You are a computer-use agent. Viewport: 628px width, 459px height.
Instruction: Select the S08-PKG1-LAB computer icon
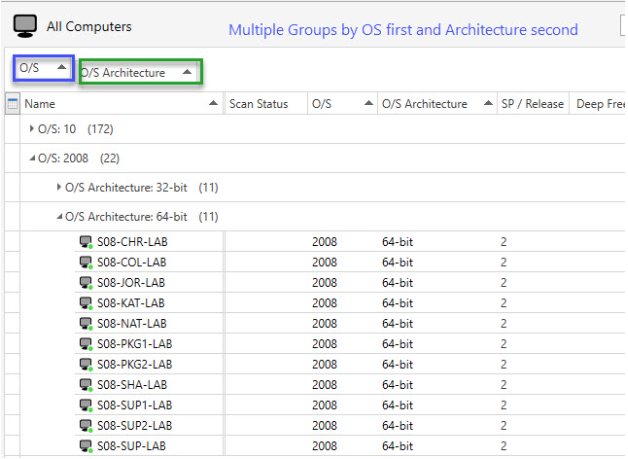pos(86,344)
